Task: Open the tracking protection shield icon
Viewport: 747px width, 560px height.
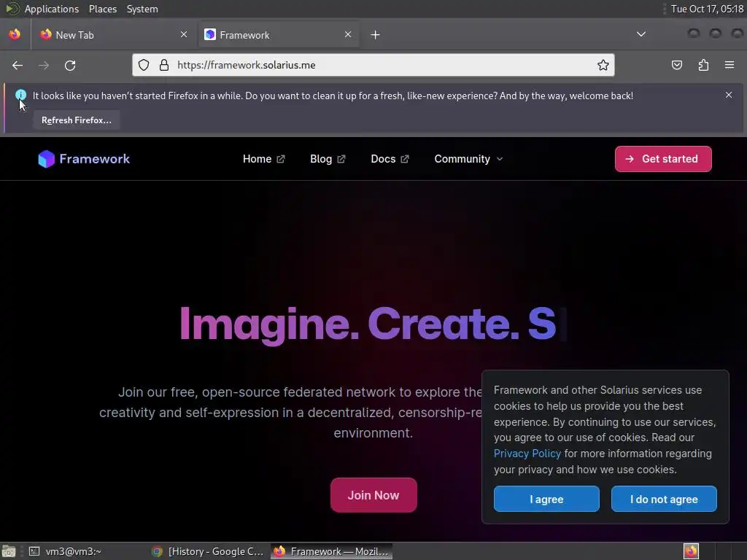Action: coord(144,65)
